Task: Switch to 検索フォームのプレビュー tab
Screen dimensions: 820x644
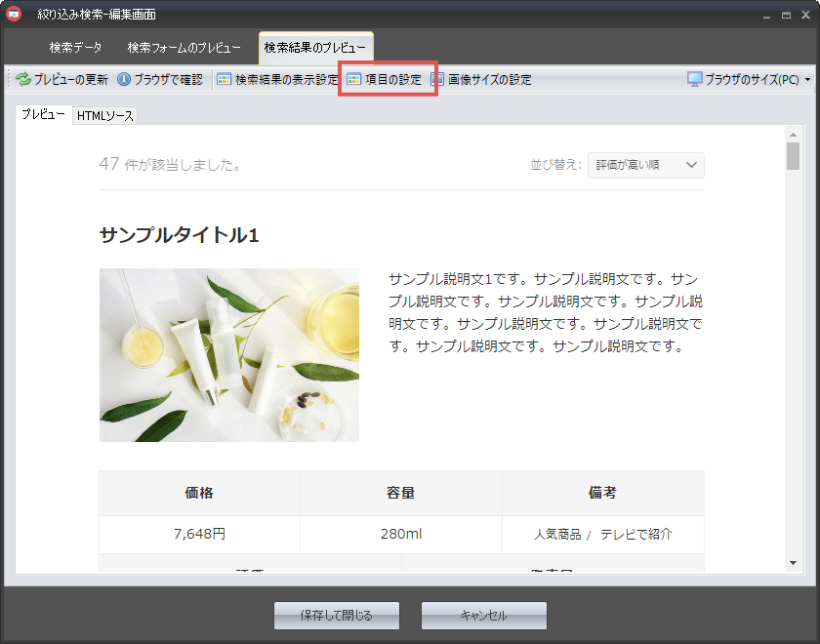Action: coord(184,48)
